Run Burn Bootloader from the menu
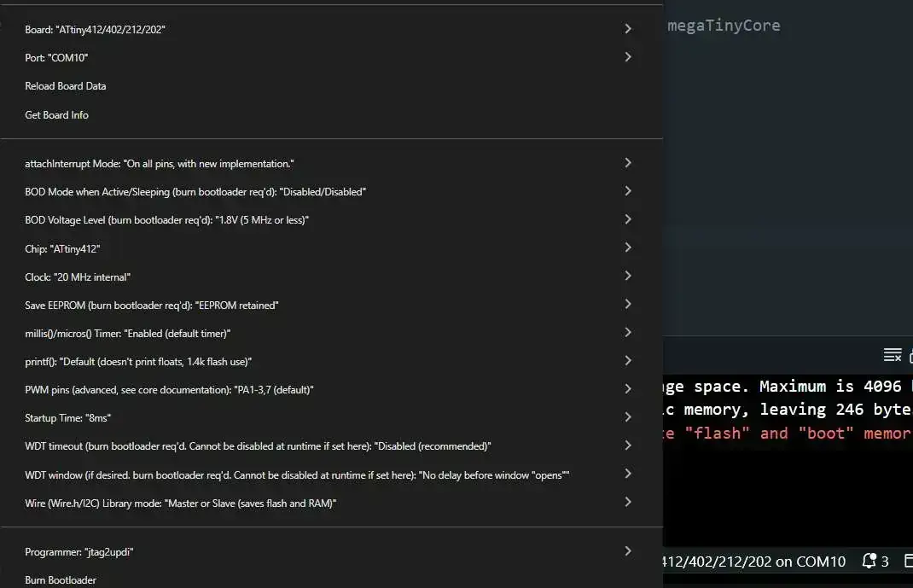The height and width of the screenshot is (588, 913). [61, 580]
